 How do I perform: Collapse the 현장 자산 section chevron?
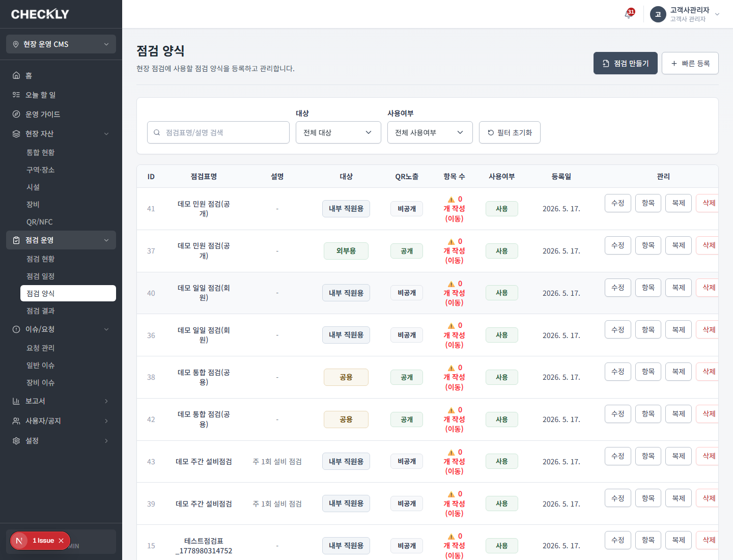click(x=106, y=134)
